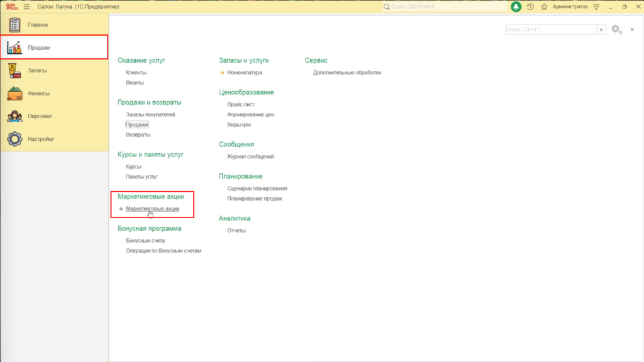644x362 pixels.
Task: Open Пакеты услуг
Action: tap(142, 177)
